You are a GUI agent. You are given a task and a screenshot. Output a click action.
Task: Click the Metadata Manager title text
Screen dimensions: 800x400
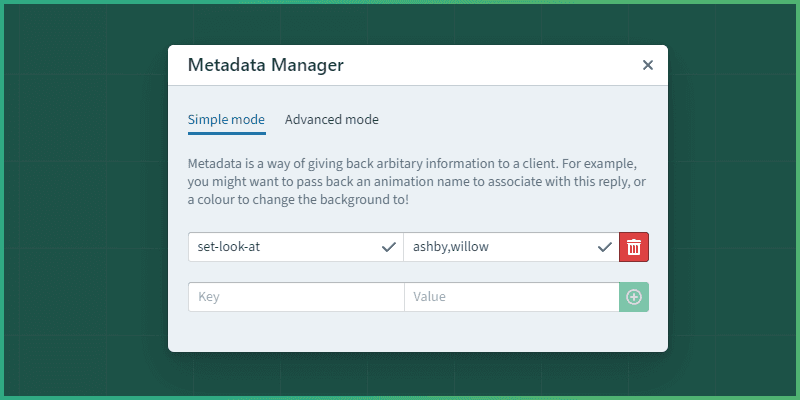[265, 65]
